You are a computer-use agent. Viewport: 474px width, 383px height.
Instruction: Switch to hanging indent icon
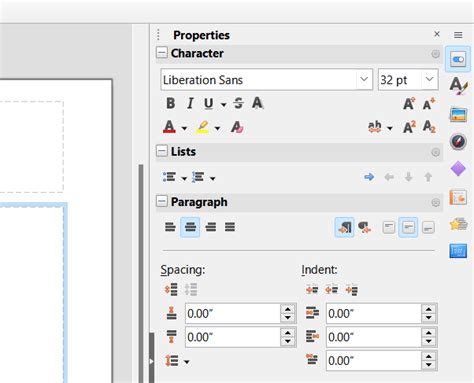352,290
